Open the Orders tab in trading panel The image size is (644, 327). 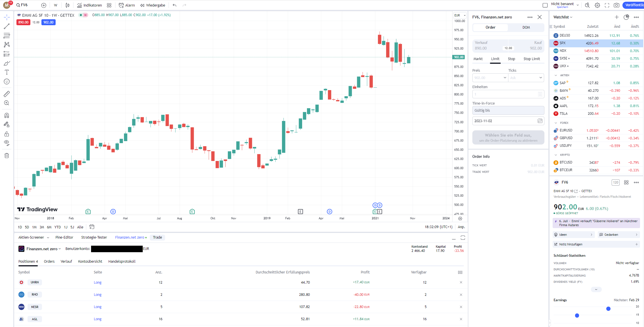click(49, 261)
